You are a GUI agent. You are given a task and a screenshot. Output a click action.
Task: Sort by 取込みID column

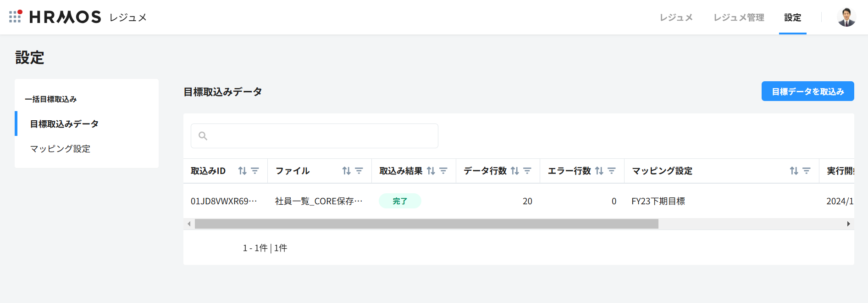pos(243,171)
